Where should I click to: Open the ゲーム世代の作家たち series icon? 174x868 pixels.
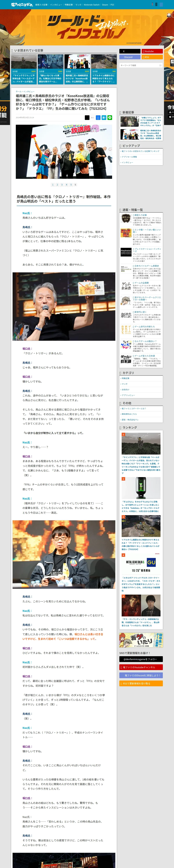[126, 330]
